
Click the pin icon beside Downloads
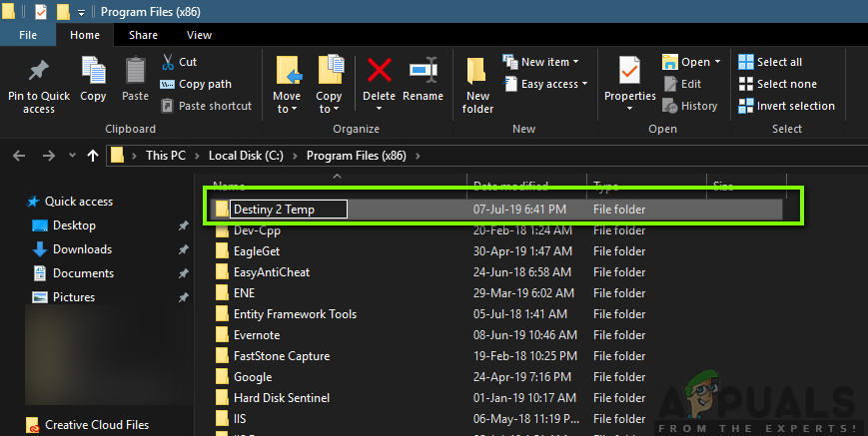pos(183,249)
